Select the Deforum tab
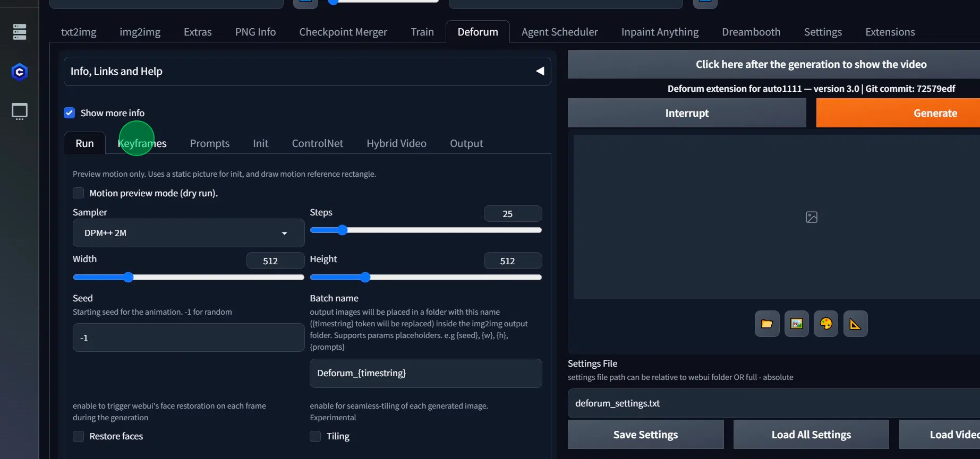 pos(478,32)
